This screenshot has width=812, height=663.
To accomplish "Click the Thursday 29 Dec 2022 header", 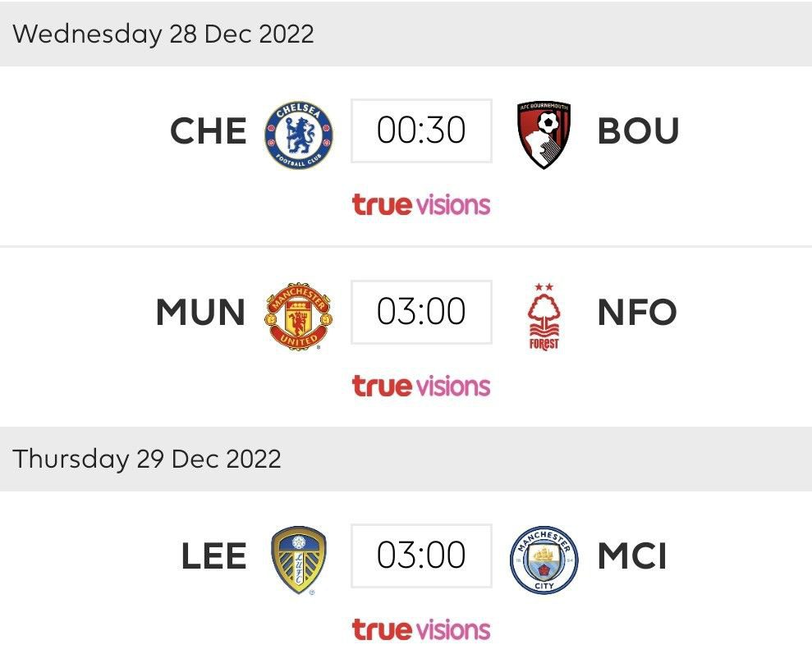I will pyautogui.click(x=147, y=459).
